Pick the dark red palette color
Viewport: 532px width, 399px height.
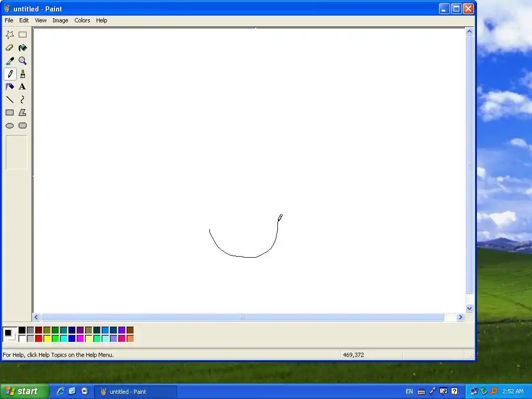tap(38, 330)
